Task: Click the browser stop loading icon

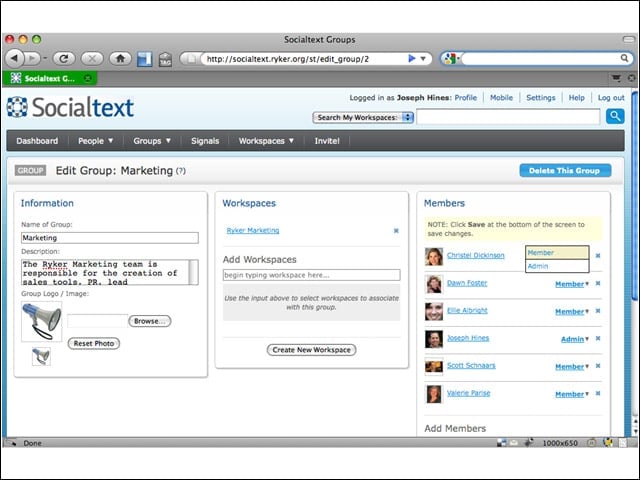Action: (92, 59)
